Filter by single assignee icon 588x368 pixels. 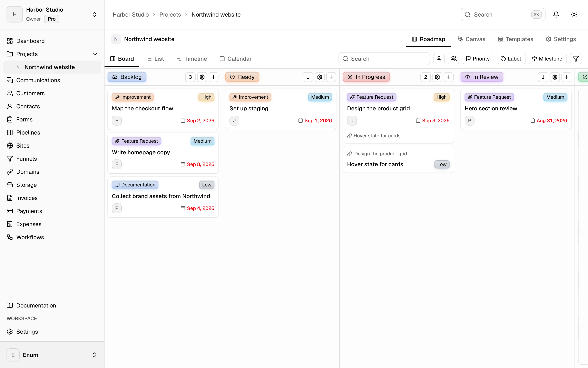(x=439, y=59)
